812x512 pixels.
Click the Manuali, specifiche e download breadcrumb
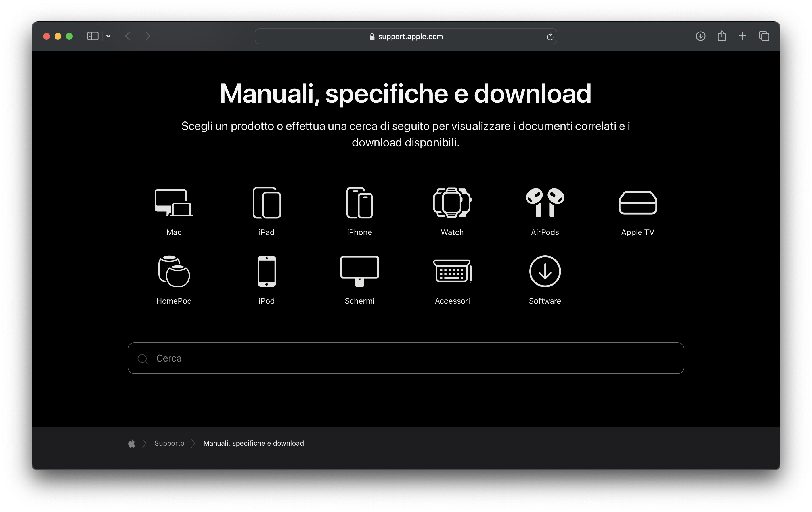pos(254,443)
